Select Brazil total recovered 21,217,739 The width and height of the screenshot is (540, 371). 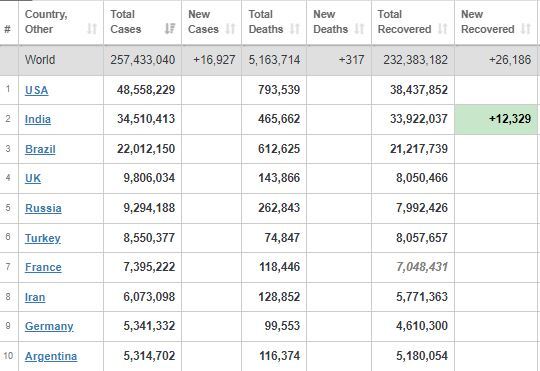pos(419,149)
